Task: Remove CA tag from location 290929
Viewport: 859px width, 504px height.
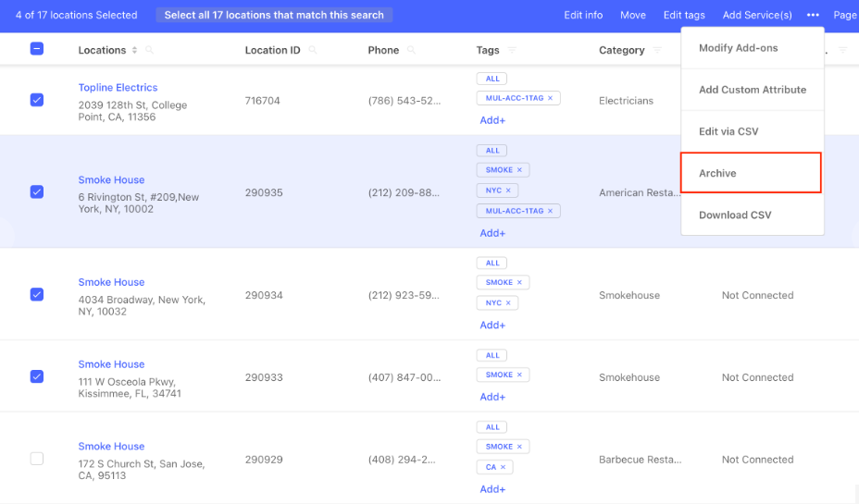Action: click(x=503, y=467)
